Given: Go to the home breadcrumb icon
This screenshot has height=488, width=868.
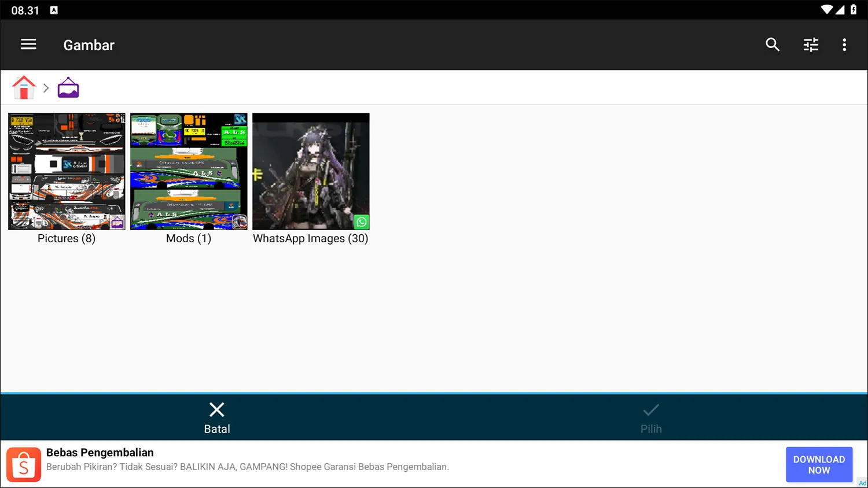Looking at the screenshot, I should click(x=24, y=88).
